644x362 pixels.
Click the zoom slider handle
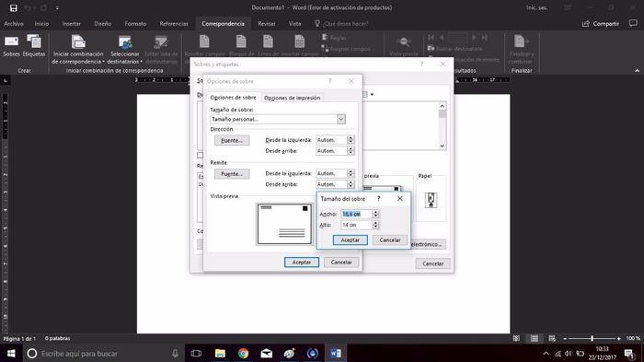click(592, 339)
